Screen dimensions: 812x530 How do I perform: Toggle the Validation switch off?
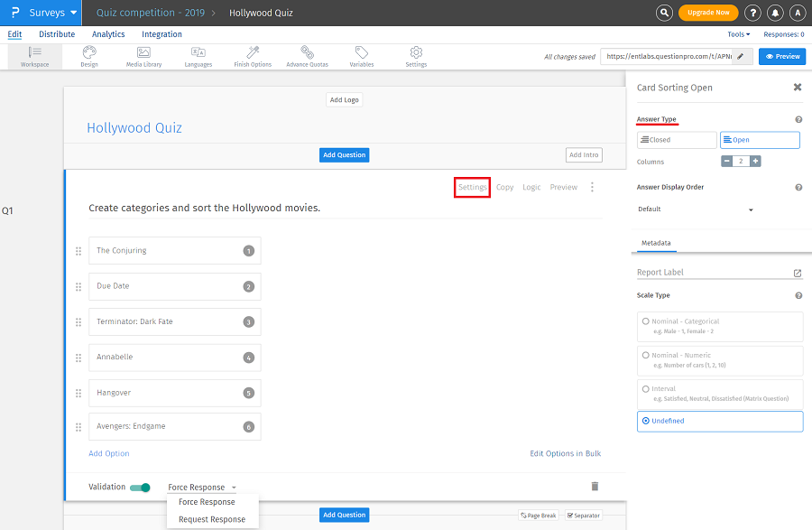140,488
